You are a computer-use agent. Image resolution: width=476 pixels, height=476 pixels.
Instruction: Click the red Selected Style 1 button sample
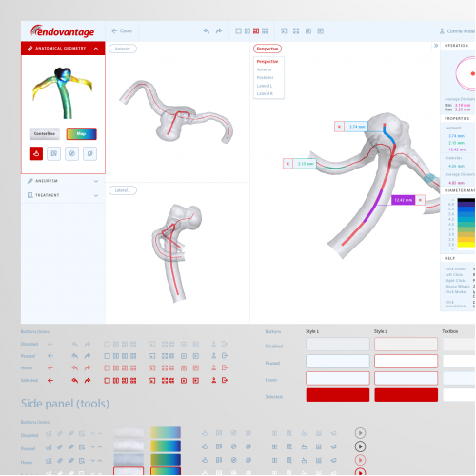pos(338,395)
